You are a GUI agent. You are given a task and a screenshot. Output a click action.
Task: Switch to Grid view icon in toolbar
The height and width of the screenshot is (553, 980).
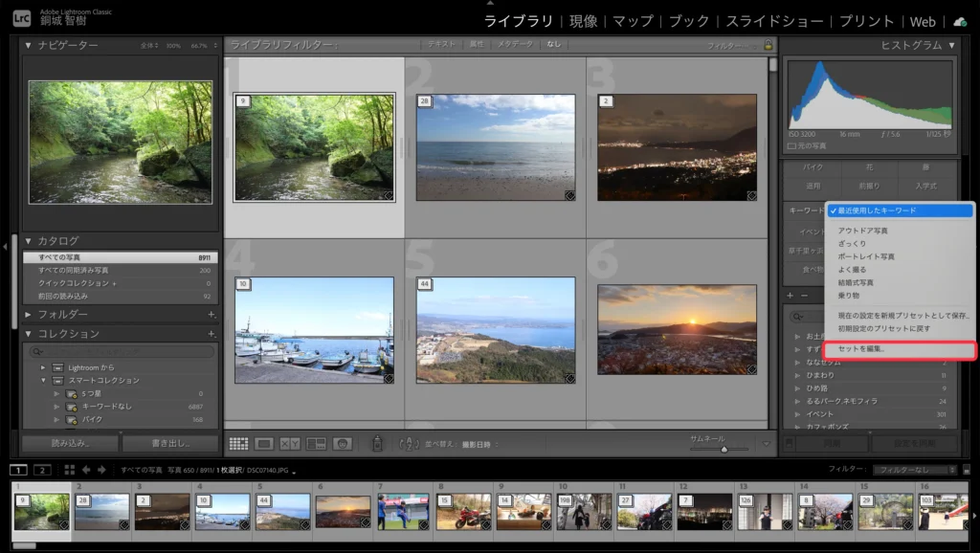pyautogui.click(x=238, y=444)
